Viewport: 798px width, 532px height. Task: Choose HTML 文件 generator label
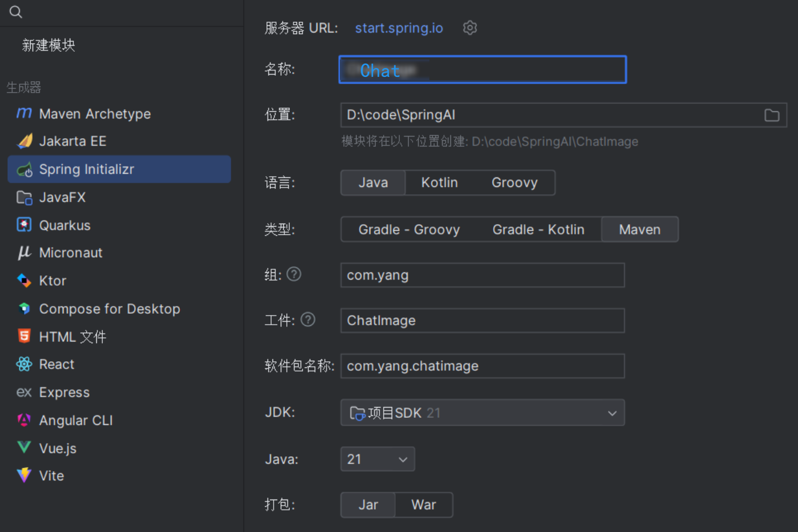click(73, 337)
